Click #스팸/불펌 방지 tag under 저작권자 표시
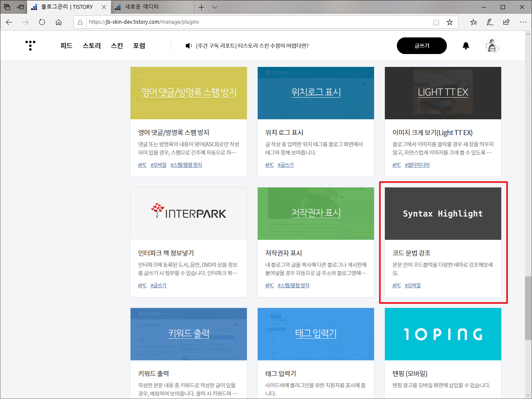This screenshot has width=532, height=399. click(293, 286)
